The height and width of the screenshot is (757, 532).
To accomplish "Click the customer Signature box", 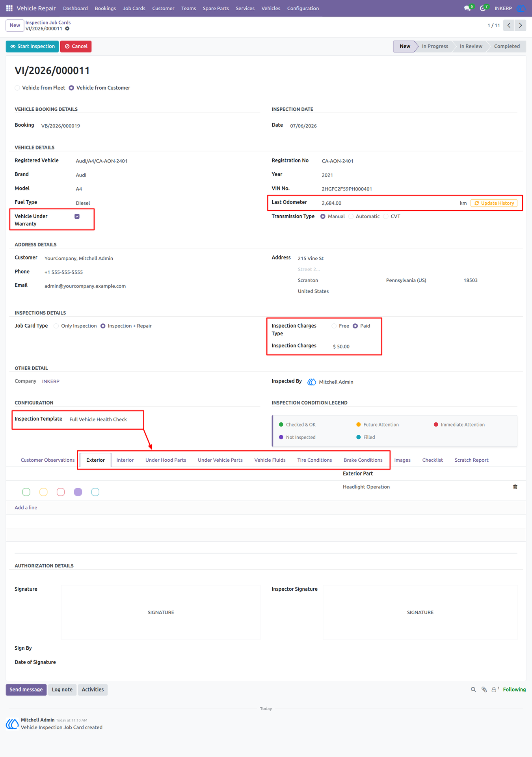I will [161, 612].
